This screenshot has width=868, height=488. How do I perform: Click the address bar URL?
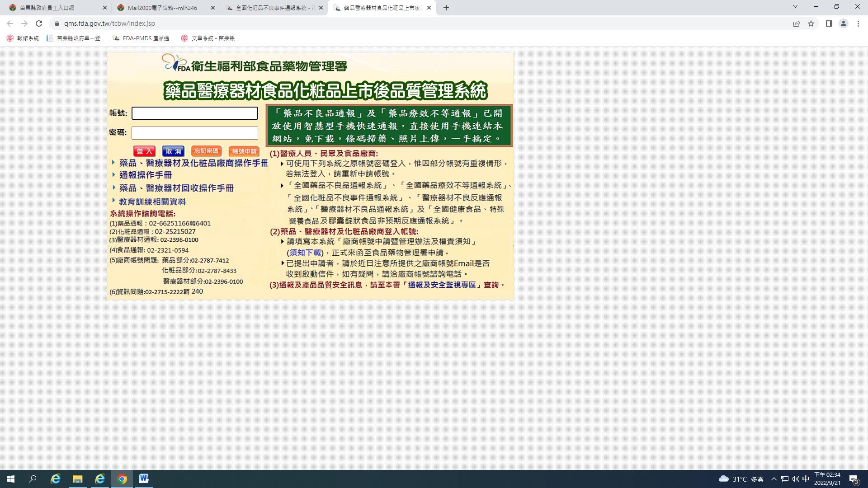coord(109,23)
